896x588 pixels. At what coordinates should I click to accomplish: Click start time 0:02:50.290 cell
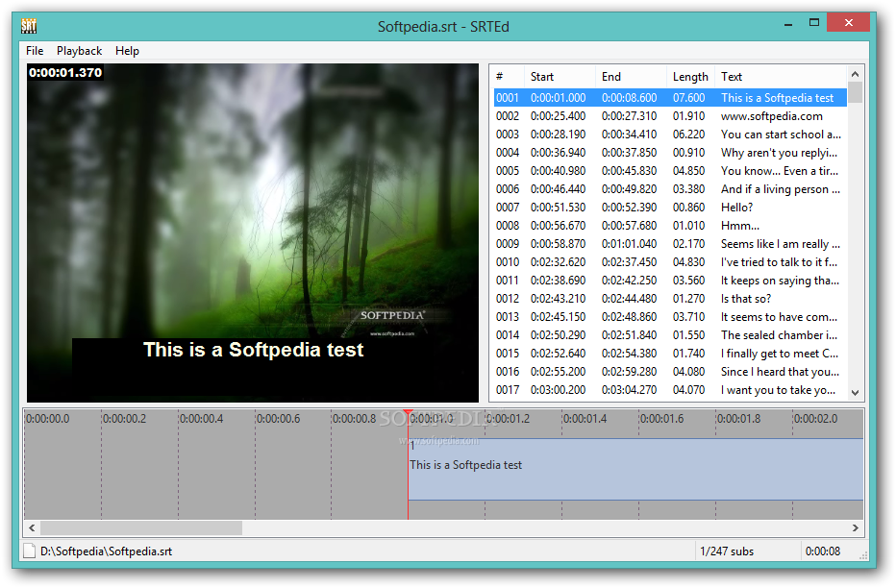pos(558,335)
